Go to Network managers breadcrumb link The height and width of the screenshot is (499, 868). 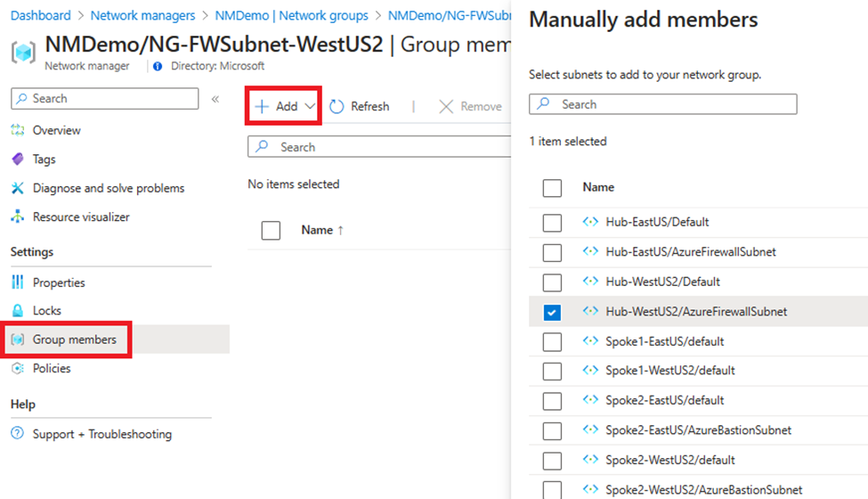coord(142,15)
